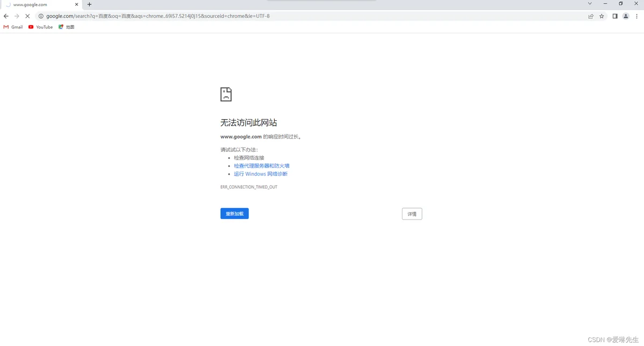Click the 无法访问此网站 heading
Screen dimensions: 644x346
(248, 123)
